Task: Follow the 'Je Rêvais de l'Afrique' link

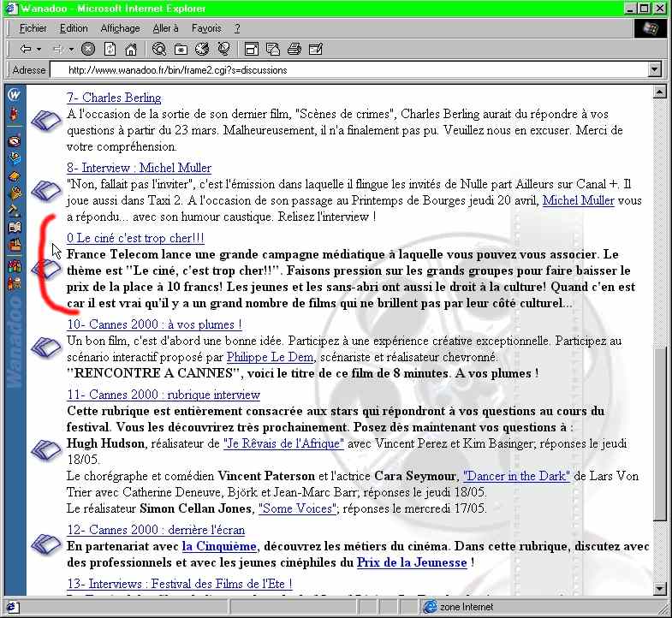Action: (283, 443)
